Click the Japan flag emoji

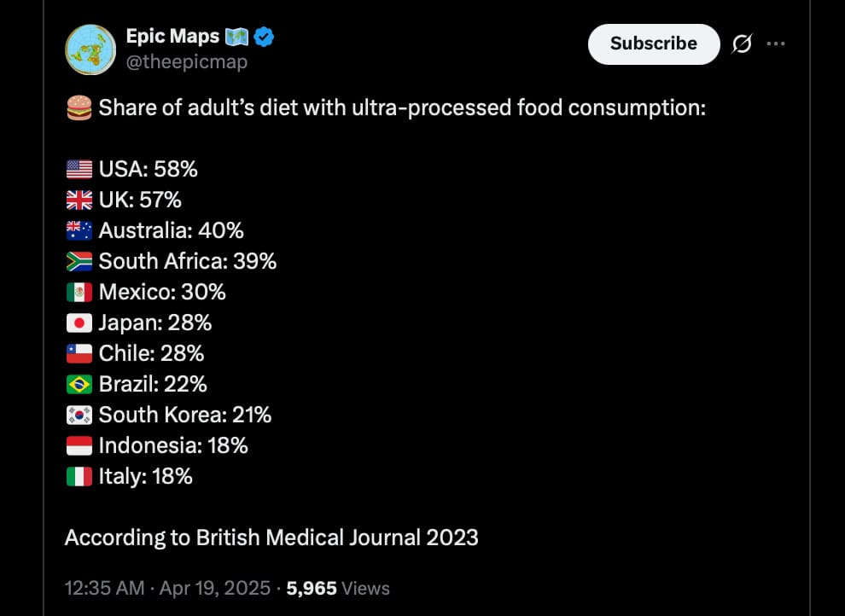click(79, 323)
